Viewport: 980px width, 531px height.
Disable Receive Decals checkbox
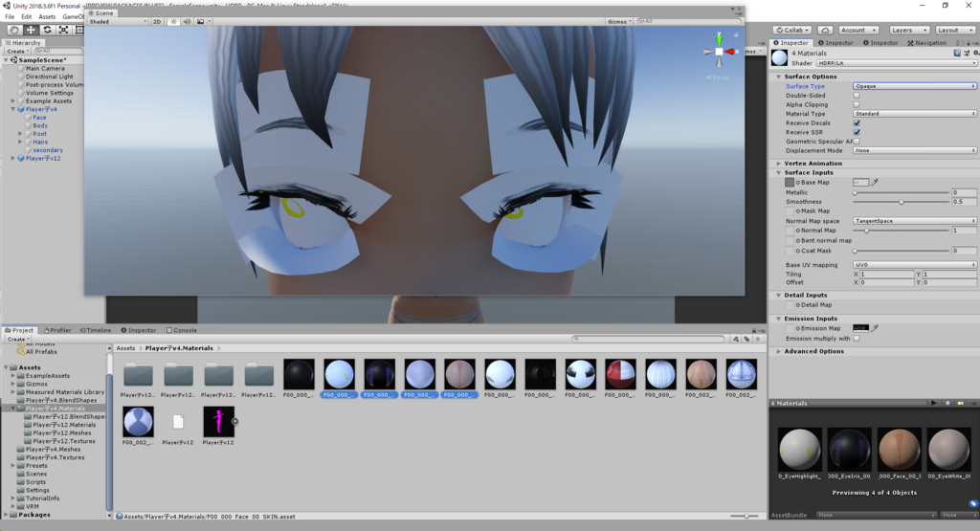click(x=857, y=123)
